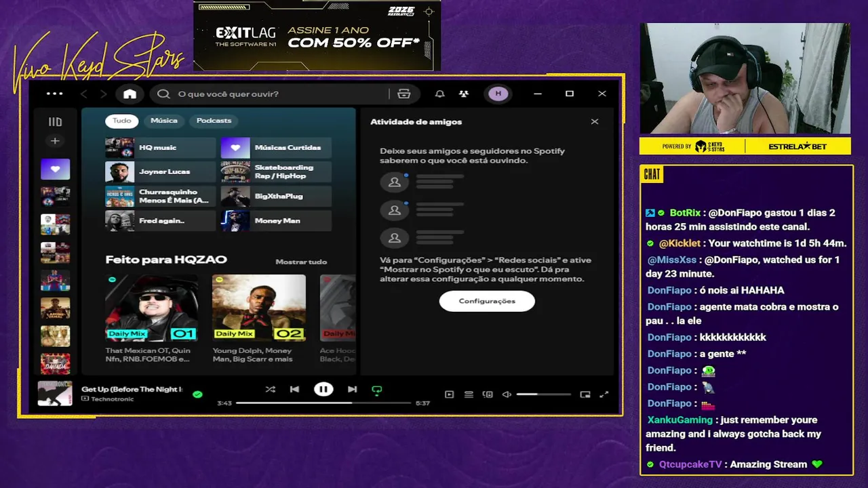The height and width of the screenshot is (488, 868).
Task: Open Churrasquinho Menos É Mais shortcut
Action: (160, 197)
